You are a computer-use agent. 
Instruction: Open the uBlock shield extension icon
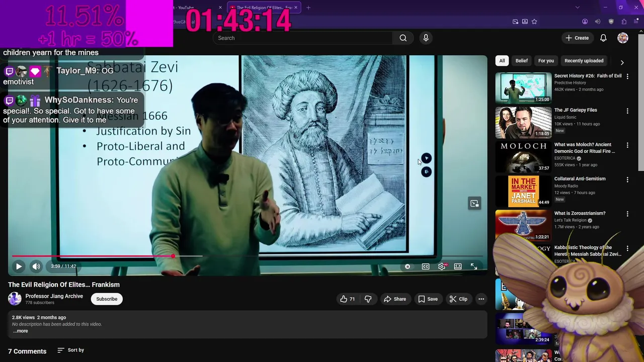611,22
